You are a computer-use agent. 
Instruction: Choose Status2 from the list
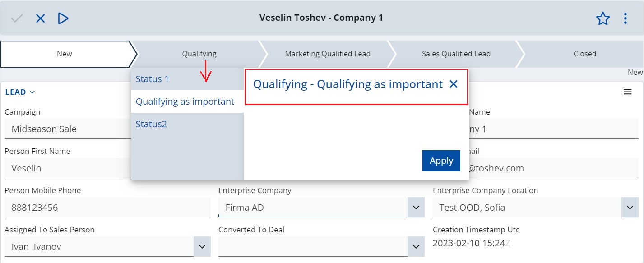tap(187, 124)
